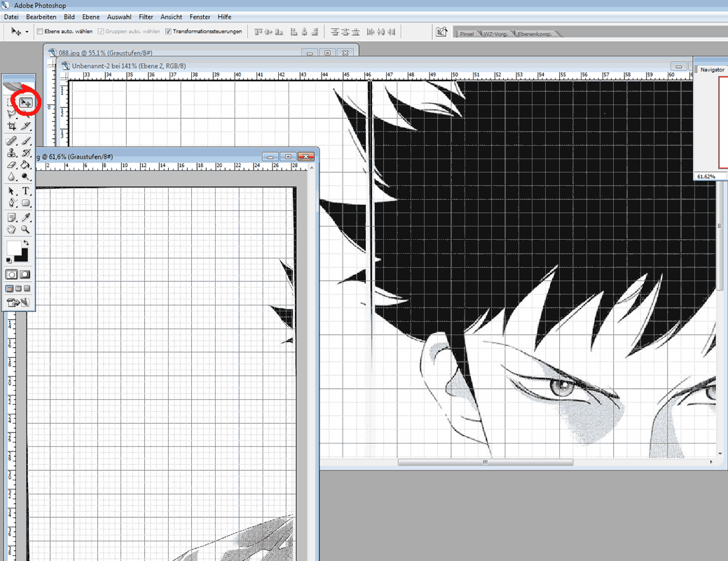Open the Auswahl menu
Viewport: 728px width, 561px height.
pos(119,17)
